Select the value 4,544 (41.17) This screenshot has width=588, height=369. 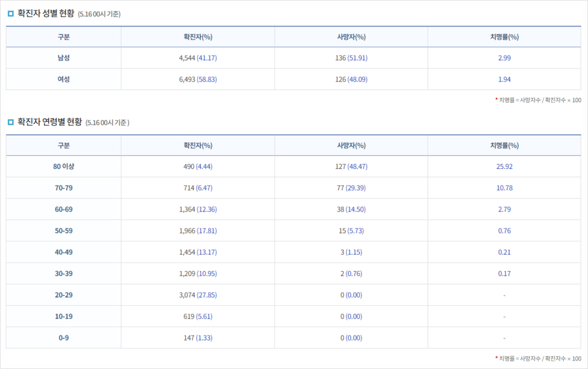coord(198,58)
